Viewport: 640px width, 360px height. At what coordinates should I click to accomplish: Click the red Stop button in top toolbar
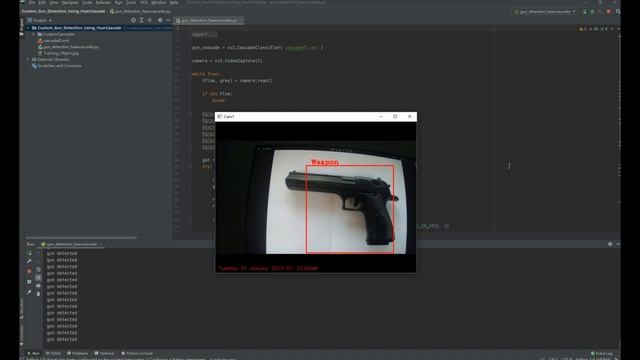[609, 12]
